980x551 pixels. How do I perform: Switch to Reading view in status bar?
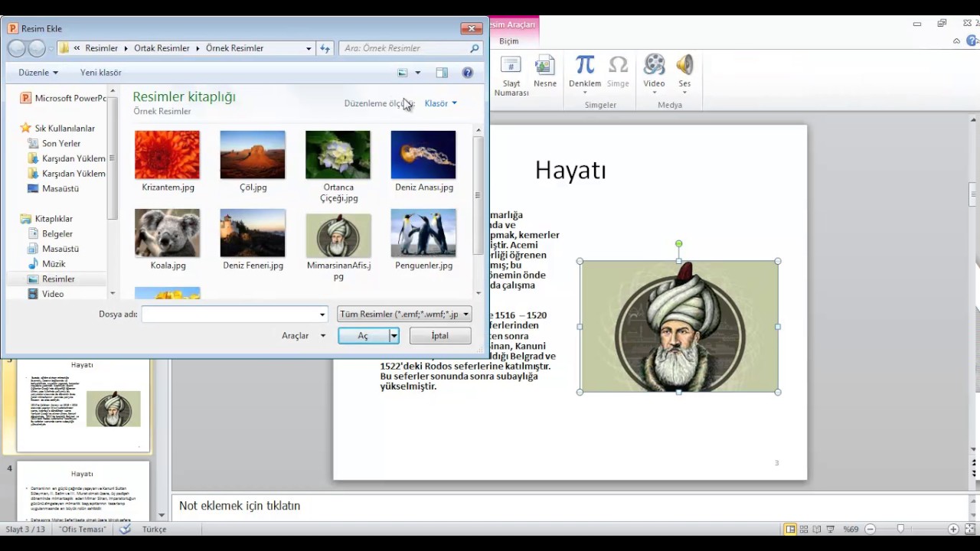817,529
